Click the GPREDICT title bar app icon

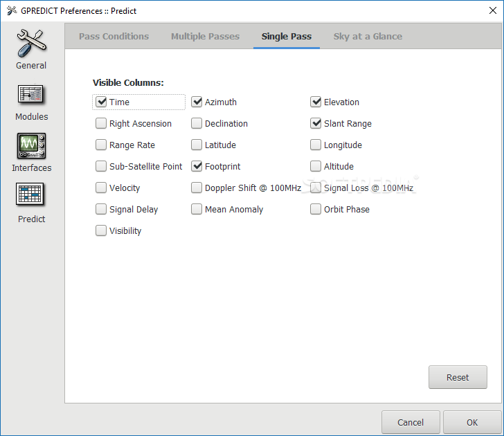coord(12,10)
